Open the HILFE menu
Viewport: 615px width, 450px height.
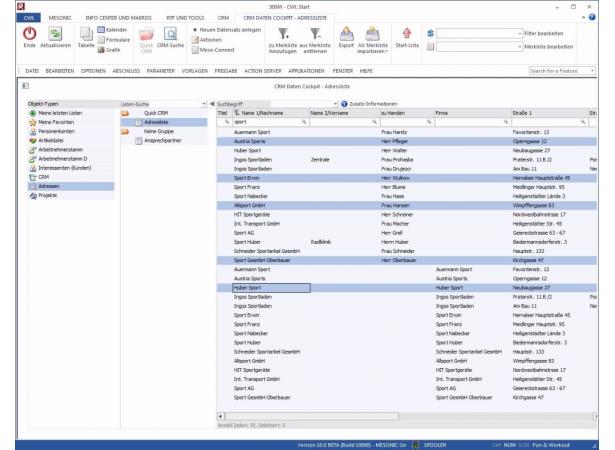[x=366, y=71]
